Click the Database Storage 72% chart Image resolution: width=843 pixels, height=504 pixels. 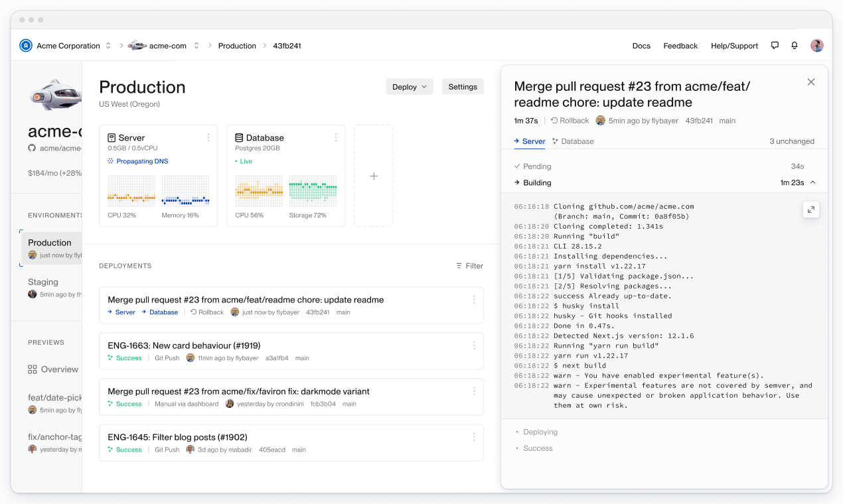click(x=313, y=192)
